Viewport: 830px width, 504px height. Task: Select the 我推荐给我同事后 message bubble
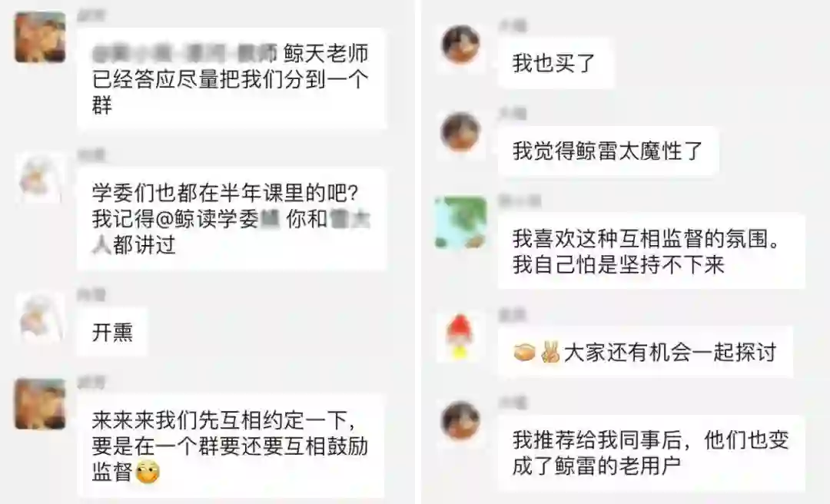651,453
